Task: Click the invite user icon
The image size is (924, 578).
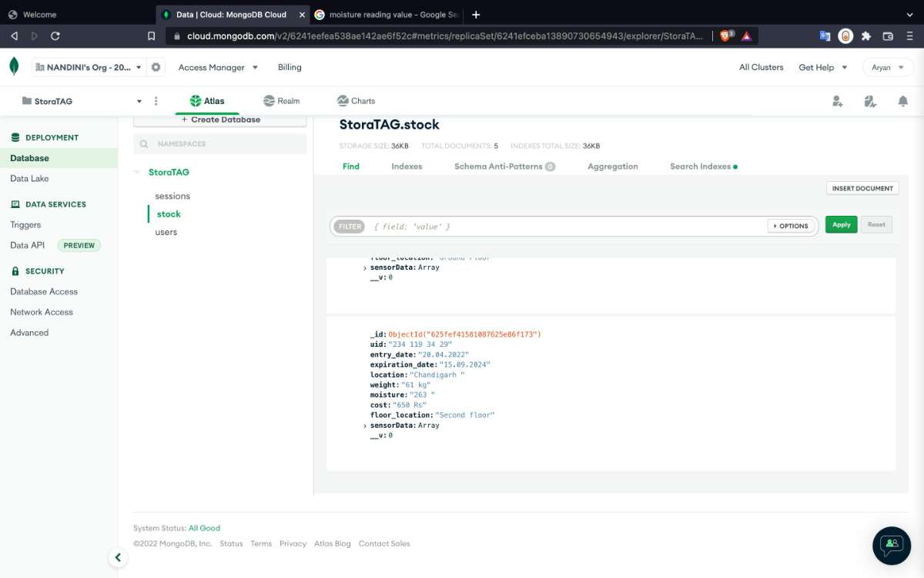Action: (x=837, y=101)
